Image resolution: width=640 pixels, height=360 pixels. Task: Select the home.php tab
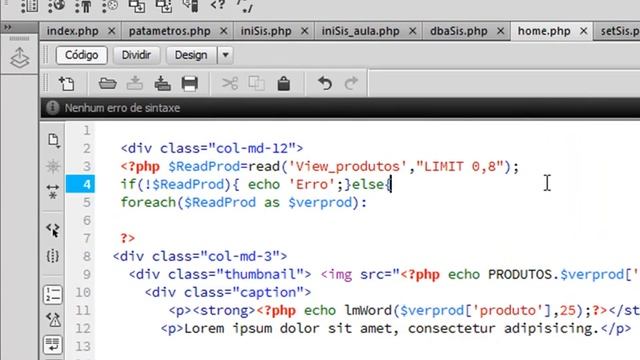[544, 31]
